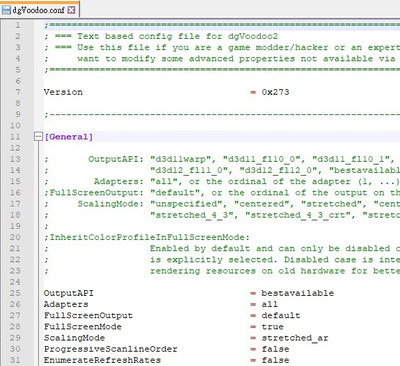The width and height of the screenshot is (400, 366).
Task: Click the InheritColorProfileInFullScreenMode comment line
Action: (147, 237)
